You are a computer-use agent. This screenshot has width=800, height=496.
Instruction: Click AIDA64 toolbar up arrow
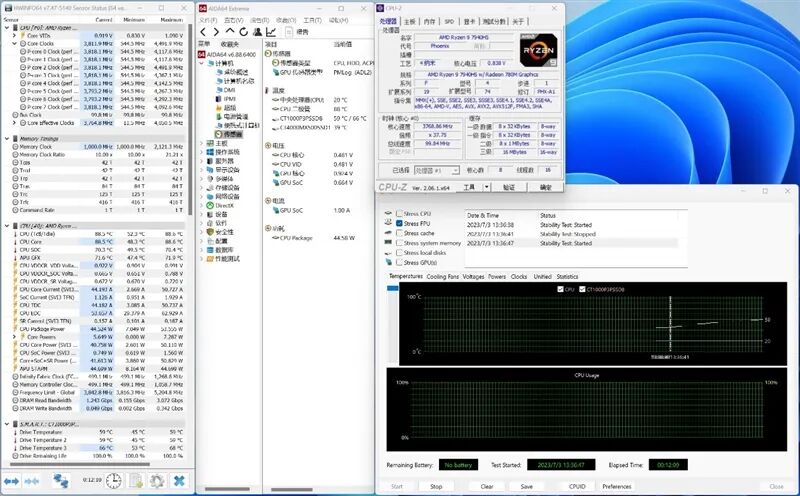pos(230,32)
